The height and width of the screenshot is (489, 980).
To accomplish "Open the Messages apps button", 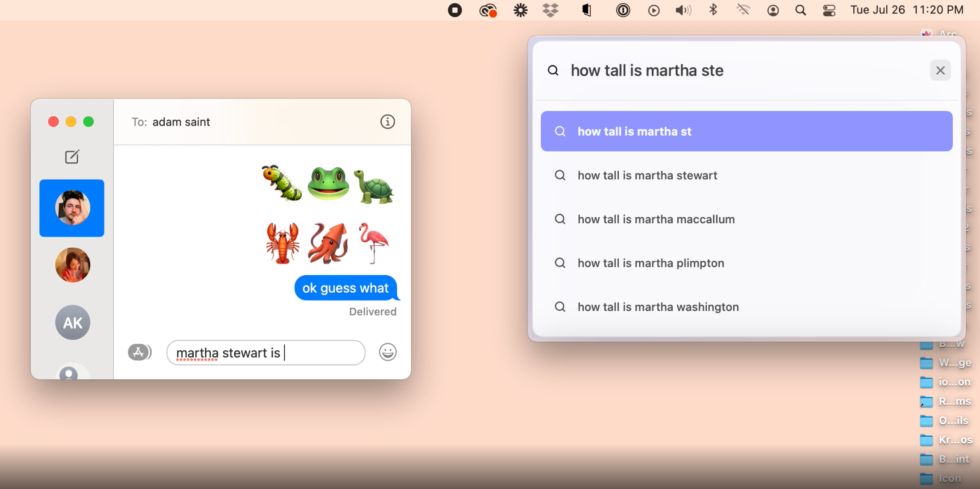I will tap(139, 352).
